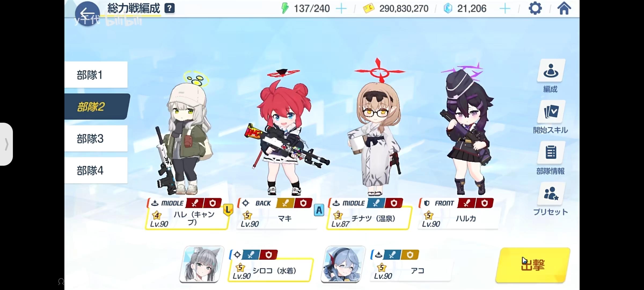Switch to 部隊3 tab
This screenshot has height=290, width=644.
coord(96,139)
